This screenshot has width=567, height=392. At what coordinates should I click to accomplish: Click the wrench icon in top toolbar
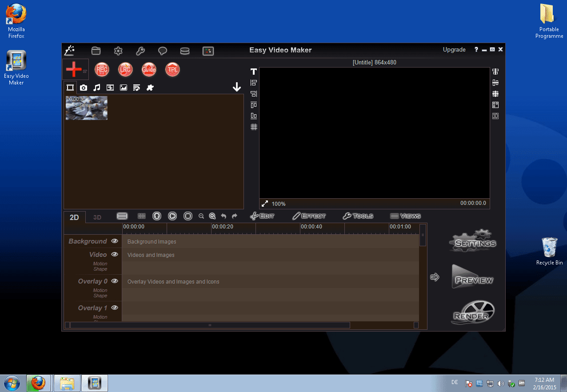(140, 51)
